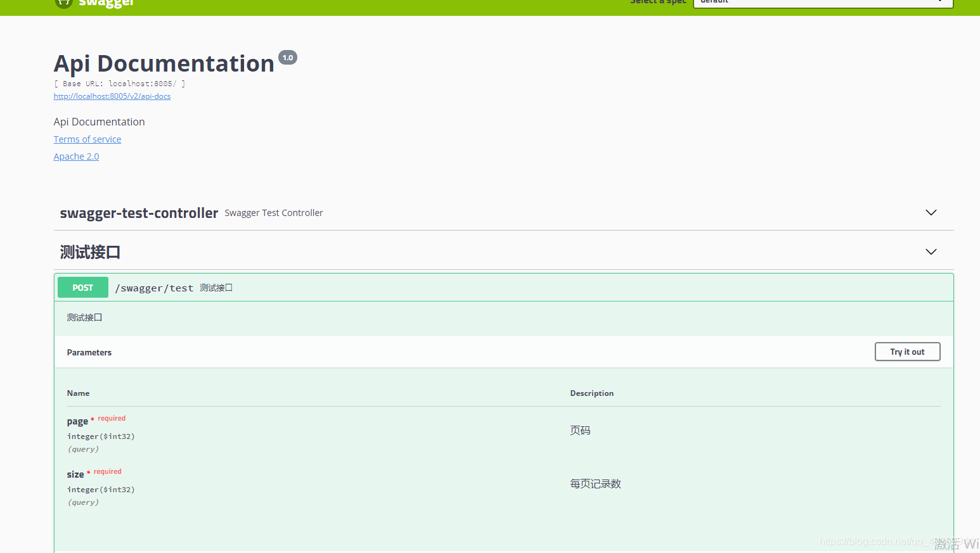The image size is (980, 553).
Task: Click the swagger-test-controller section title
Action: click(x=138, y=213)
